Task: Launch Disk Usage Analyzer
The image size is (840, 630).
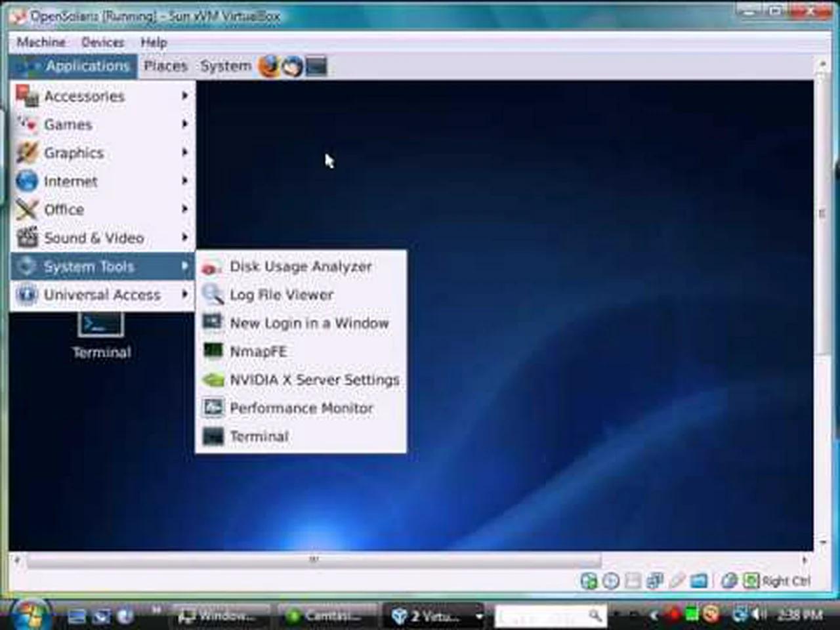Action: pyautogui.click(x=300, y=266)
